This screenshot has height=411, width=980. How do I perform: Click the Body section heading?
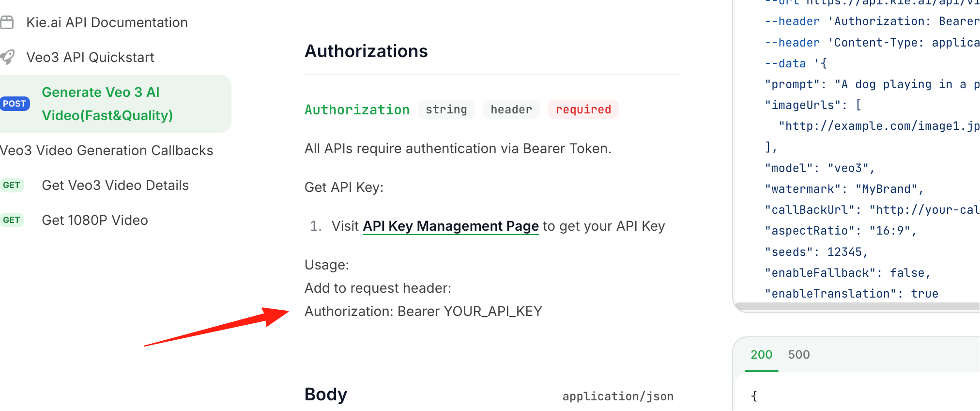[326, 395]
